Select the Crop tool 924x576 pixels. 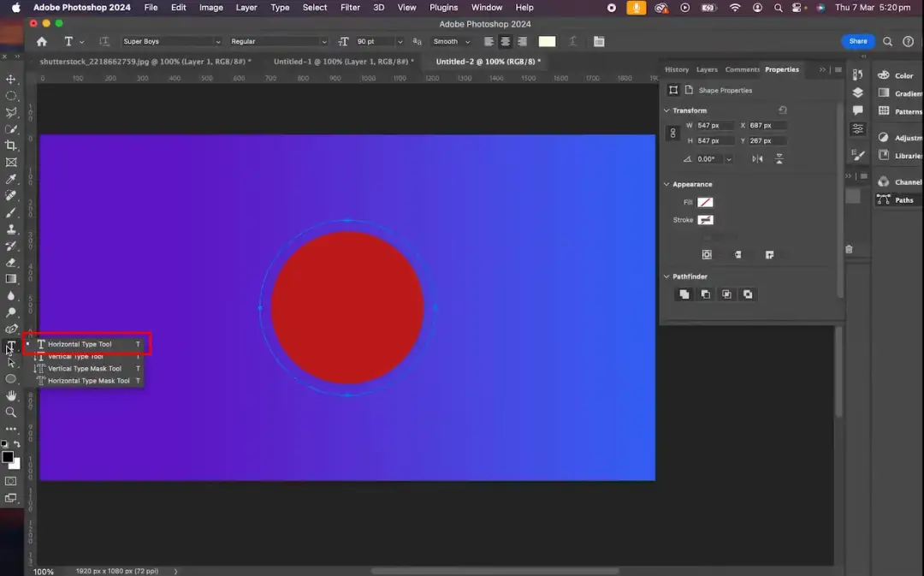(11, 145)
